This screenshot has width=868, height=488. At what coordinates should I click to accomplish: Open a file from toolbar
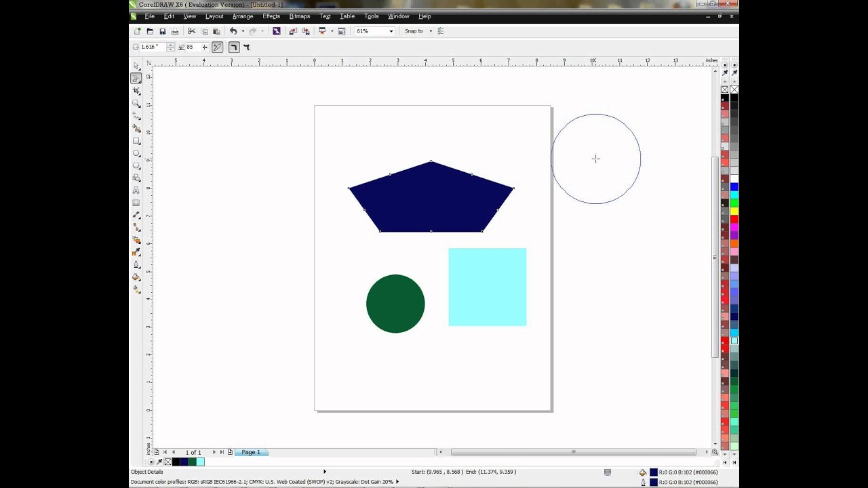pyautogui.click(x=150, y=31)
